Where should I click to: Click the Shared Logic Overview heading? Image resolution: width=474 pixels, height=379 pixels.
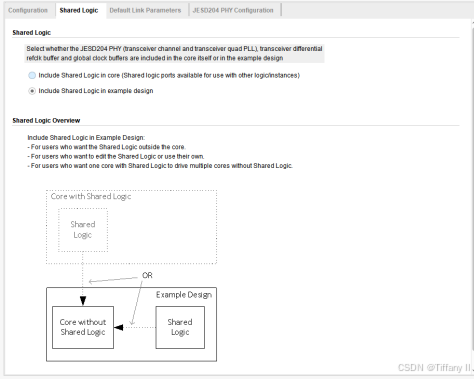click(46, 120)
